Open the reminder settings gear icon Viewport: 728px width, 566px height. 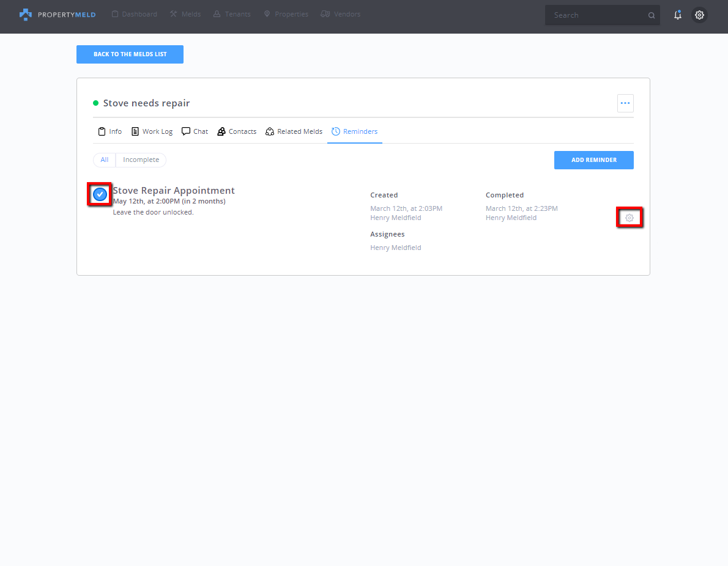pyautogui.click(x=630, y=218)
